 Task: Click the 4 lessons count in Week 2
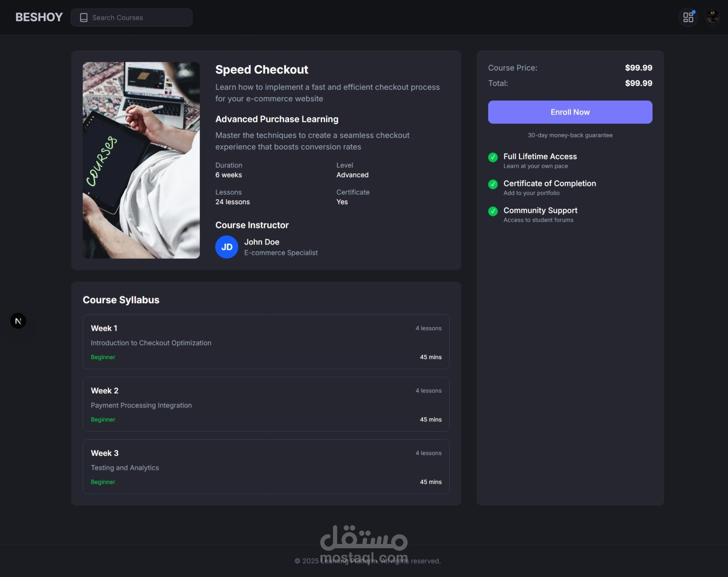point(429,391)
